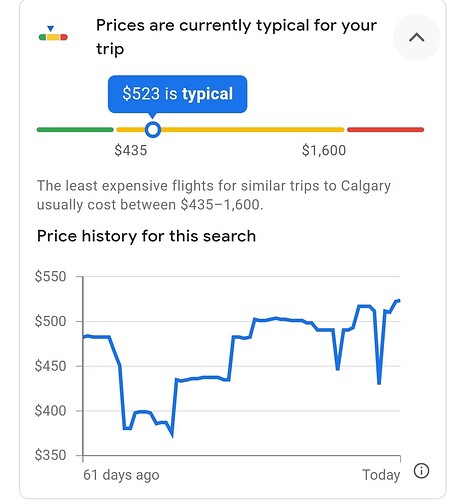Click the Price history for this search heading

coord(146,236)
